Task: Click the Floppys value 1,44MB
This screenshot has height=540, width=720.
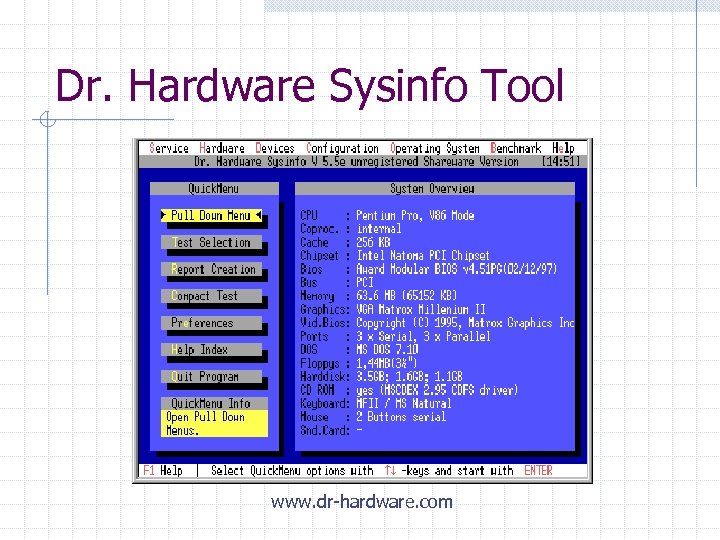Action: (x=387, y=363)
